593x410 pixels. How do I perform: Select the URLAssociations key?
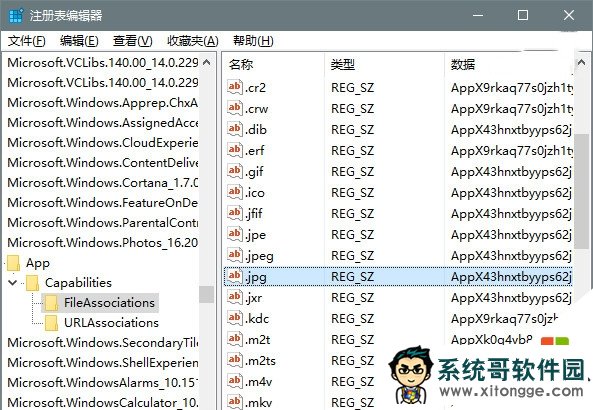click(x=111, y=323)
